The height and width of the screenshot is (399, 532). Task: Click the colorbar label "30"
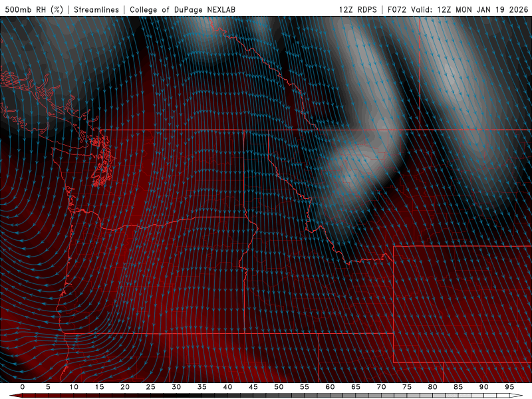point(176,387)
